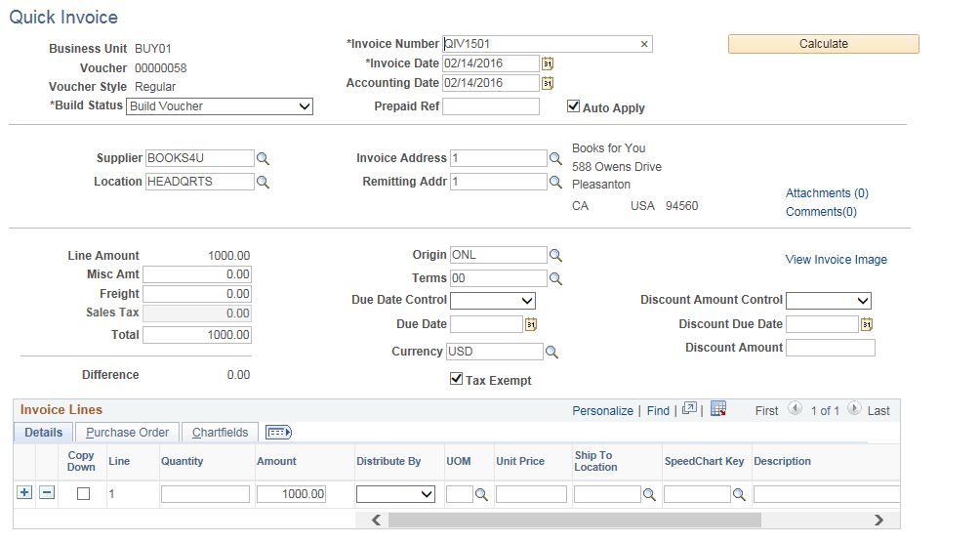
Task: Switch to the Chartfields tab
Action: [220, 433]
